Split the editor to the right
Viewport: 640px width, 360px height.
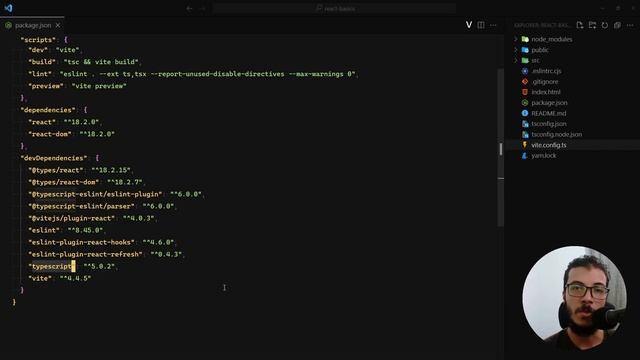coord(481,25)
